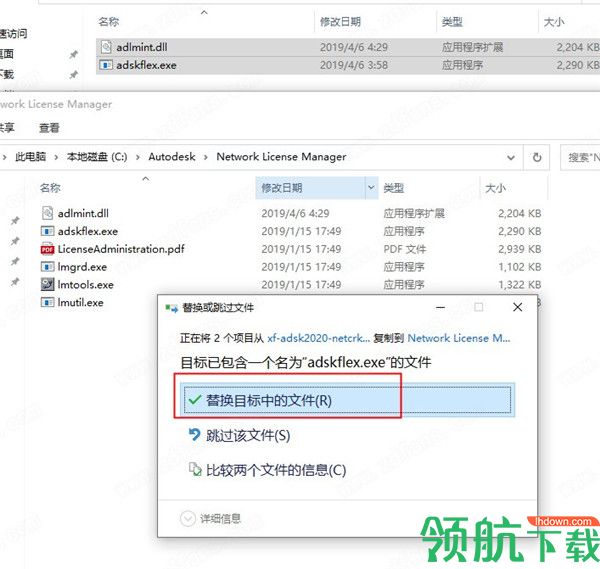This screenshot has height=569, width=600.
Task: Click lmtools.exe application icon
Action: tap(47, 284)
